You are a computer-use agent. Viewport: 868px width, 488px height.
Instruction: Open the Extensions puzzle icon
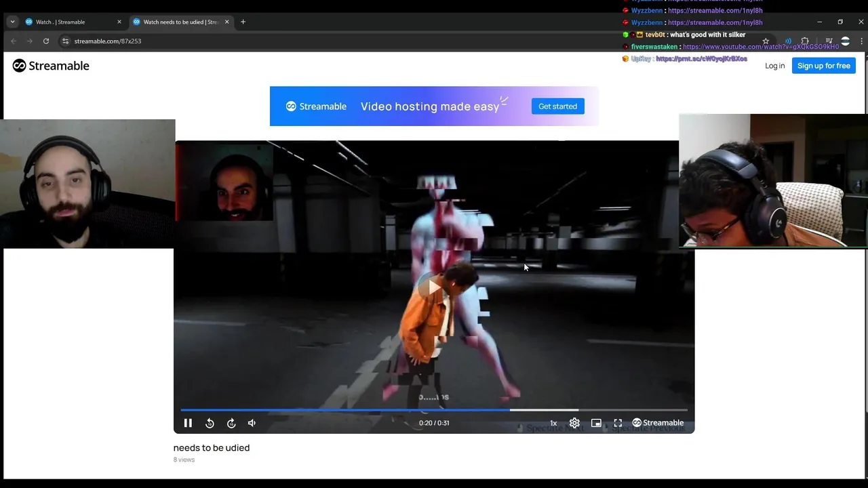click(x=805, y=41)
